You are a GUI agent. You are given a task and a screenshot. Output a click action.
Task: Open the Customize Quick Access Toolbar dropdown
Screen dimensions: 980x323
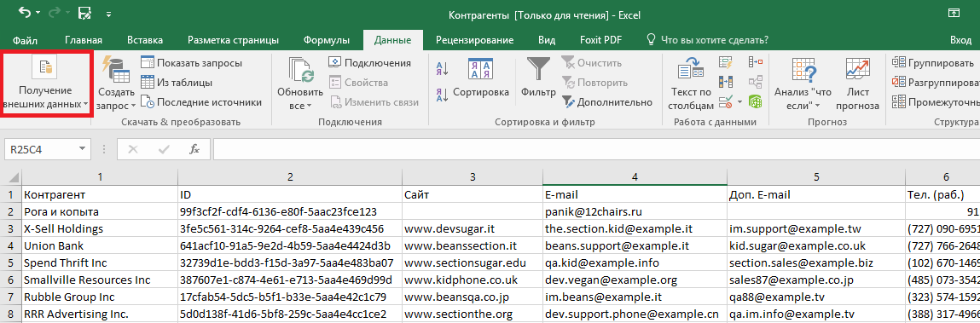[x=109, y=14]
